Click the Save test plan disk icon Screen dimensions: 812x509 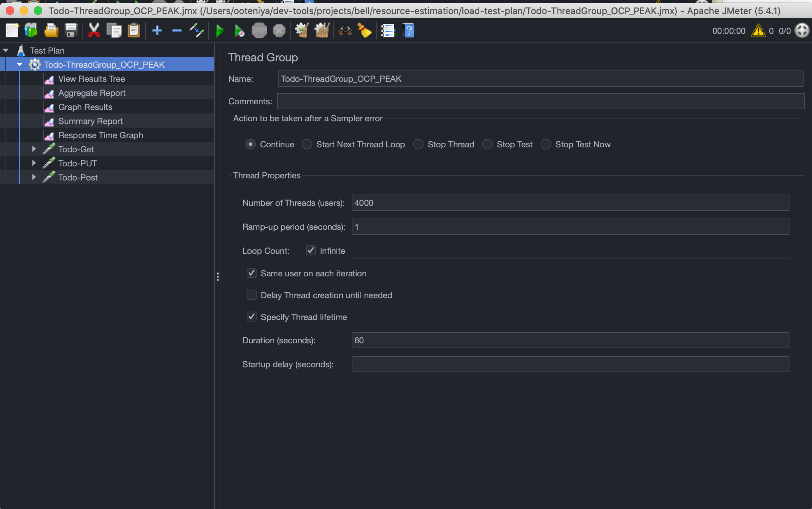click(71, 31)
